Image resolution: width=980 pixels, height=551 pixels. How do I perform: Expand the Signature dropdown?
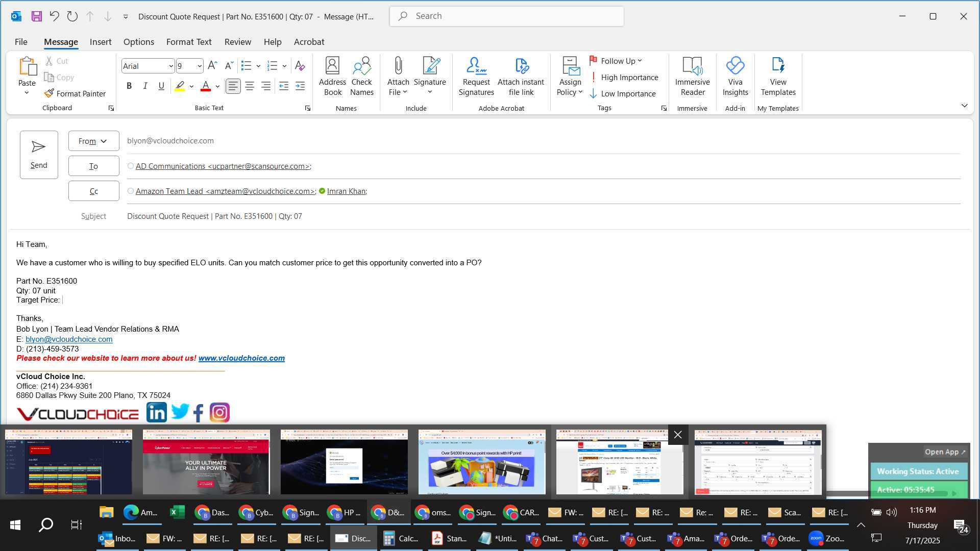(x=430, y=92)
